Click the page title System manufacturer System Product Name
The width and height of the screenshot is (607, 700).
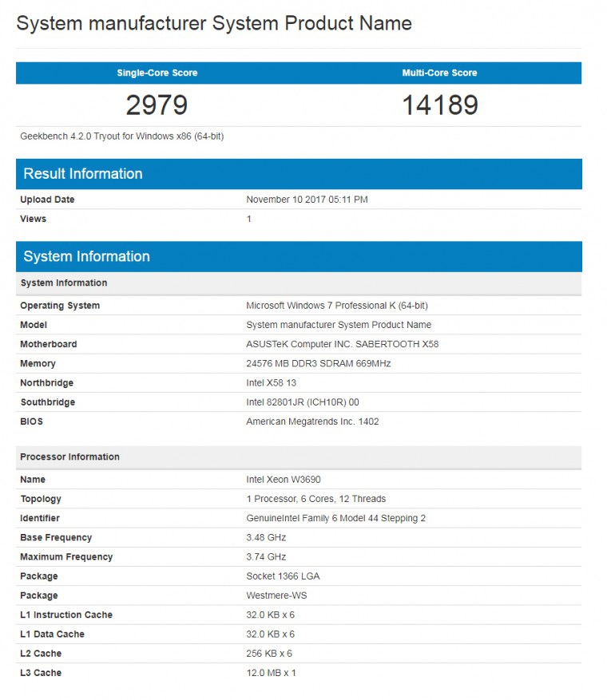coord(214,24)
